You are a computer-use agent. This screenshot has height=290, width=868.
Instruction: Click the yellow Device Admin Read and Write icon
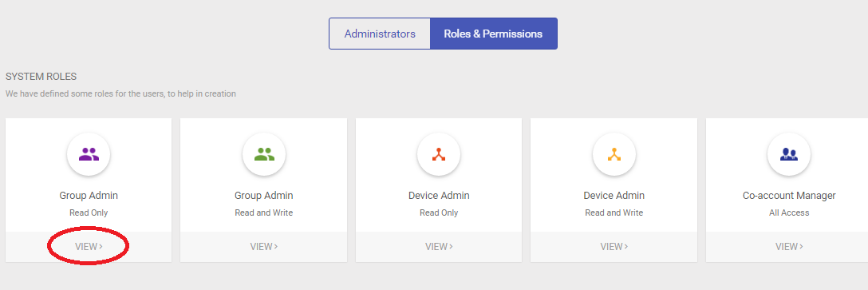coord(614,155)
